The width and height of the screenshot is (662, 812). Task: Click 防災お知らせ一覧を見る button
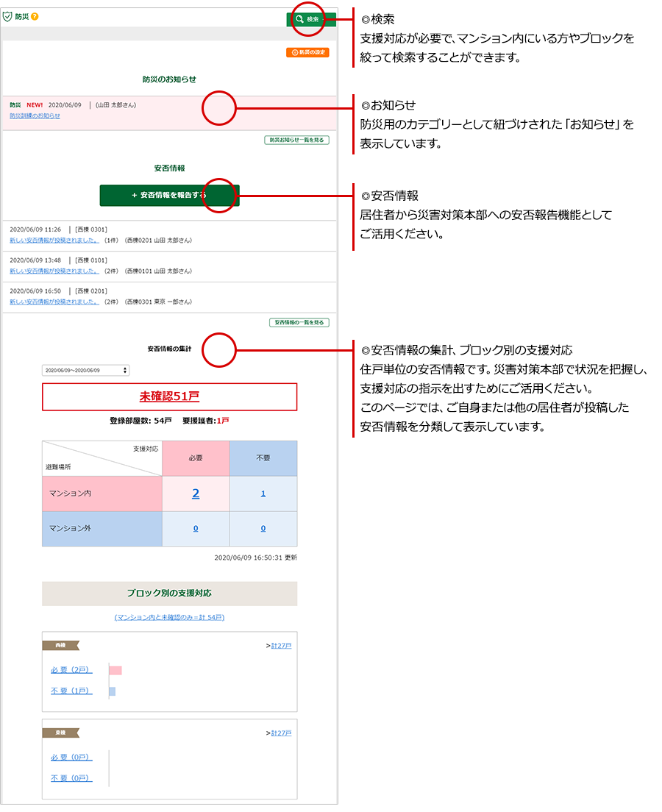pyautogui.click(x=296, y=140)
